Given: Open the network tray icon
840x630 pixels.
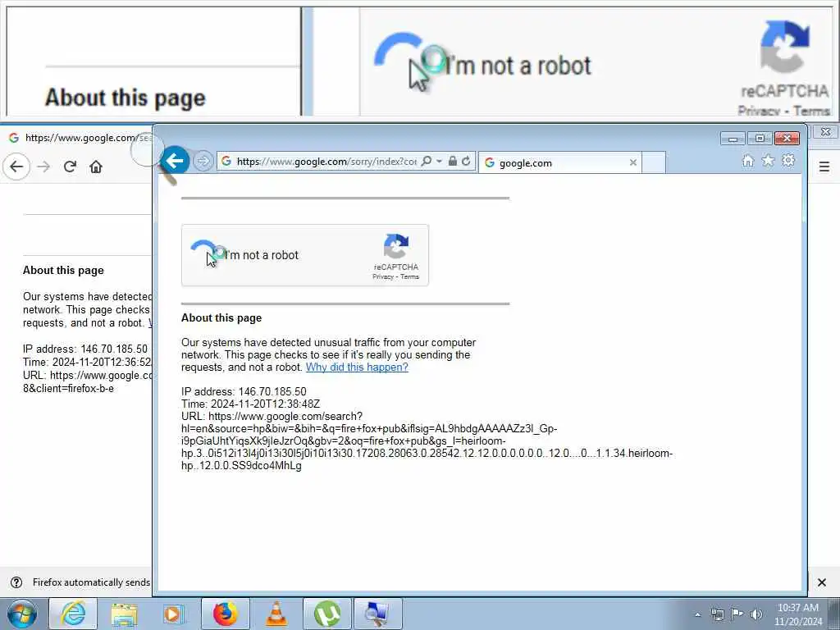Looking at the screenshot, I should (x=717, y=614).
